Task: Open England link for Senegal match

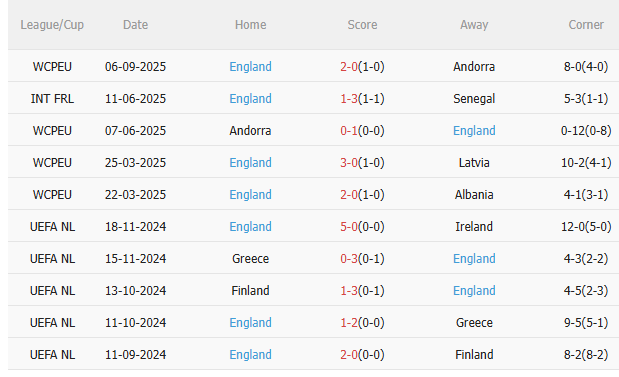Action: (x=250, y=98)
